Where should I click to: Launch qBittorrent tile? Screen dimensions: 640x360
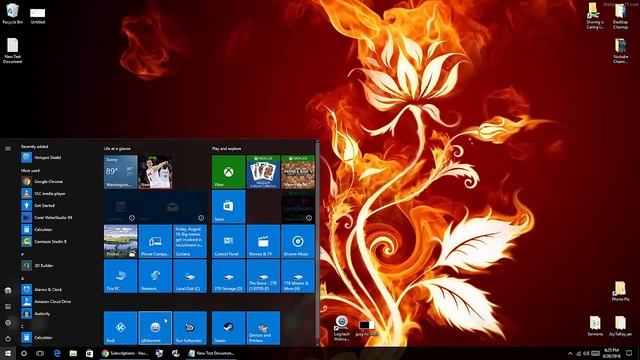pos(155,328)
